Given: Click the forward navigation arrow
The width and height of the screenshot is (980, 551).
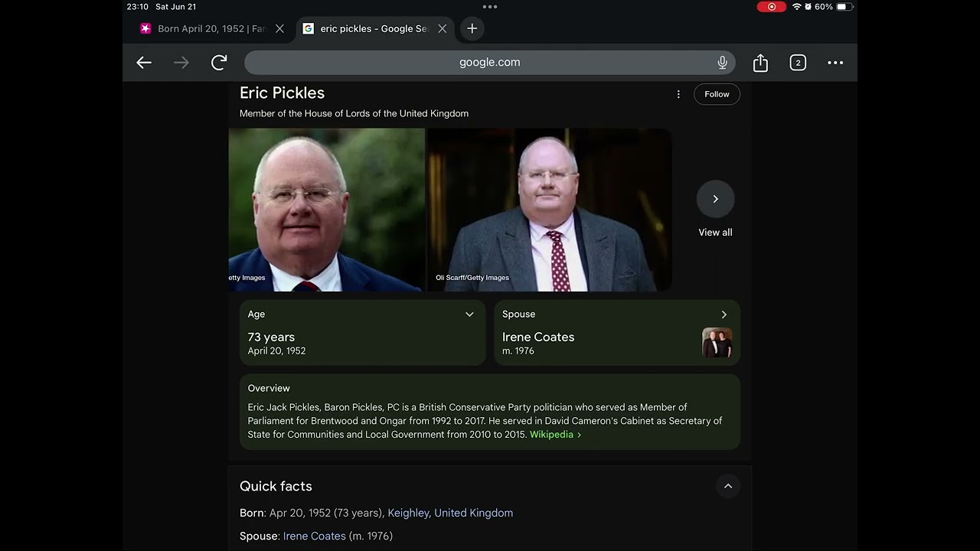Looking at the screenshot, I should [181, 63].
